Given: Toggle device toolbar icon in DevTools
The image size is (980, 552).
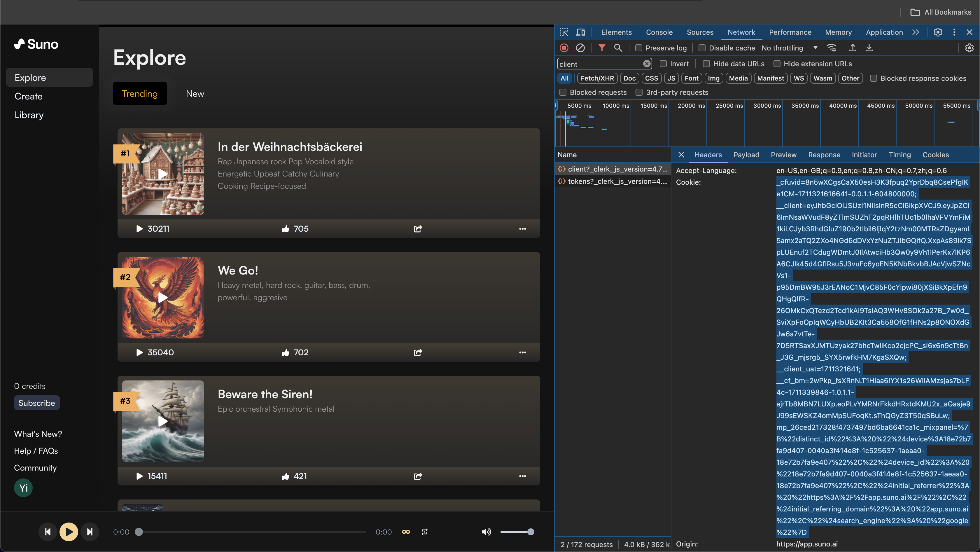Looking at the screenshot, I should click(x=580, y=32).
